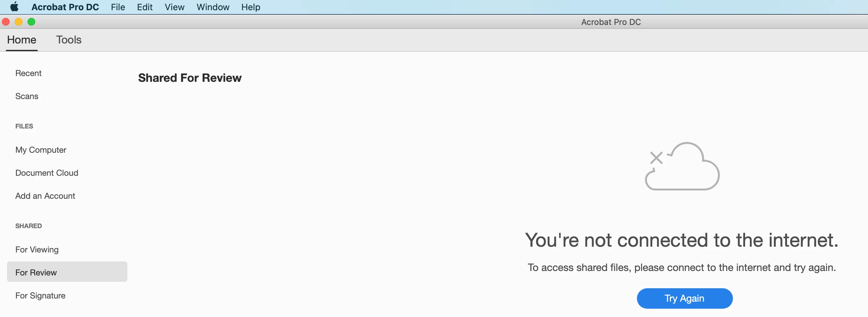Open the Acrobat Pro DC application menu
Screen dimensions: 868x317
tap(65, 7)
